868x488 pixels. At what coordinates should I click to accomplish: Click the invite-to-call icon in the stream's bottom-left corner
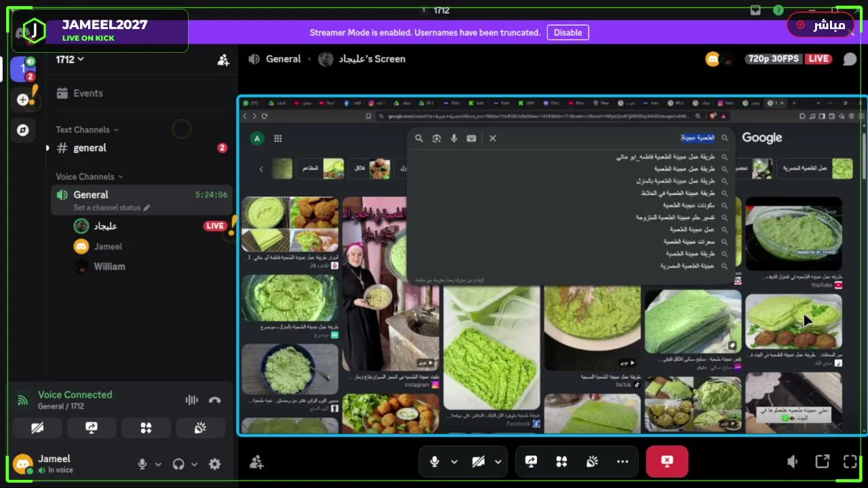(256, 462)
